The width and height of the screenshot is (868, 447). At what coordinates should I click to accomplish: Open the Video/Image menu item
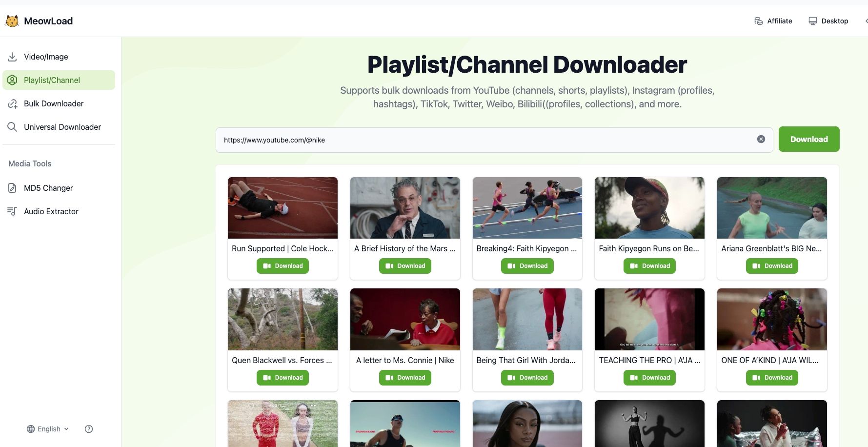59,57
